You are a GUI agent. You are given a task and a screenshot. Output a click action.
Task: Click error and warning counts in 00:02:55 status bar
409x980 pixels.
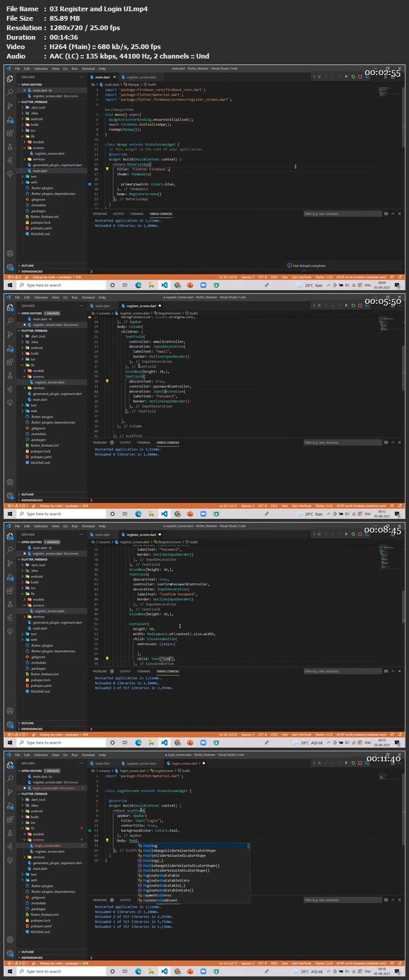(x=14, y=277)
